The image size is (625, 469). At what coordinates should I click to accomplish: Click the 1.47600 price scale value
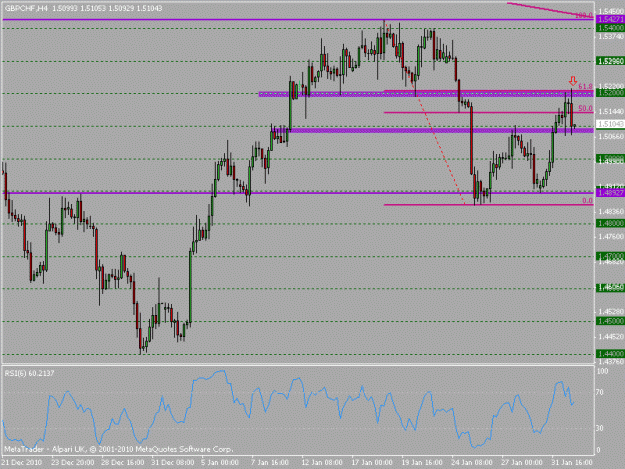(x=611, y=236)
